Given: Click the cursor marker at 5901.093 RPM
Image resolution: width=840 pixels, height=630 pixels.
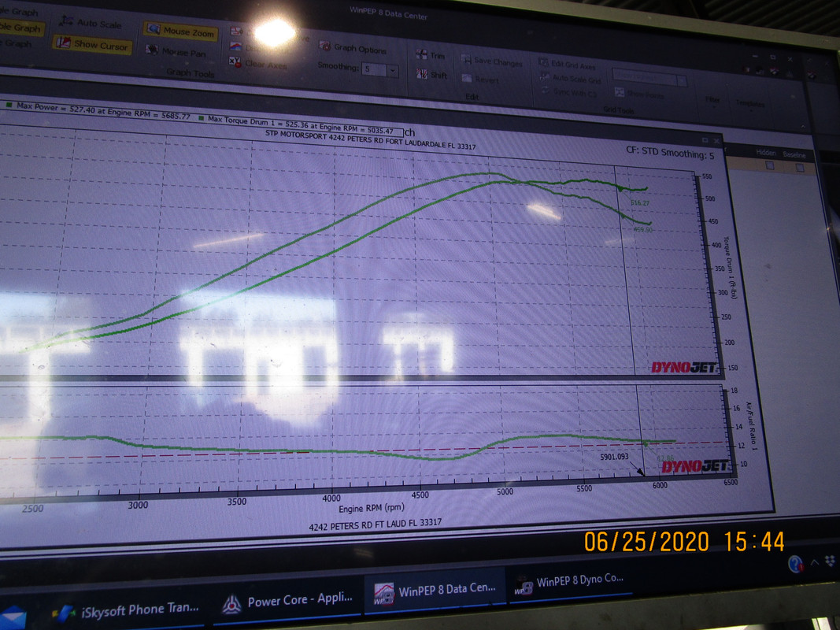Looking at the screenshot, I should coord(615,457).
